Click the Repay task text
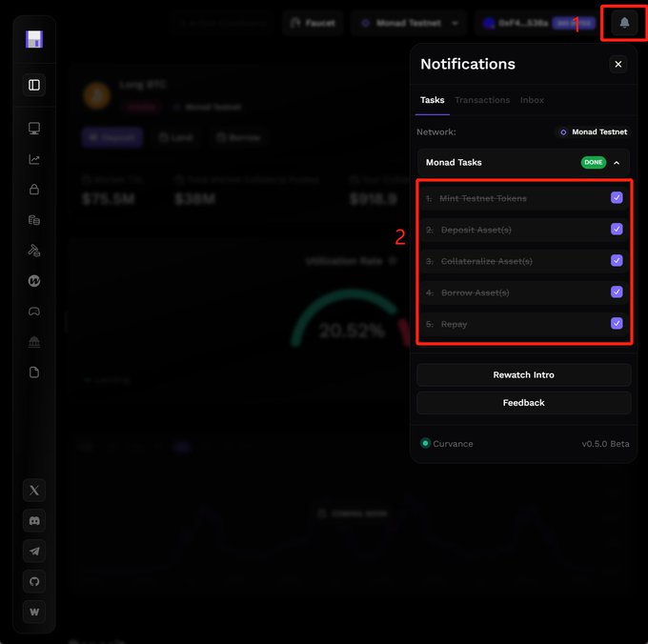This screenshot has height=644, width=648. point(454,324)
